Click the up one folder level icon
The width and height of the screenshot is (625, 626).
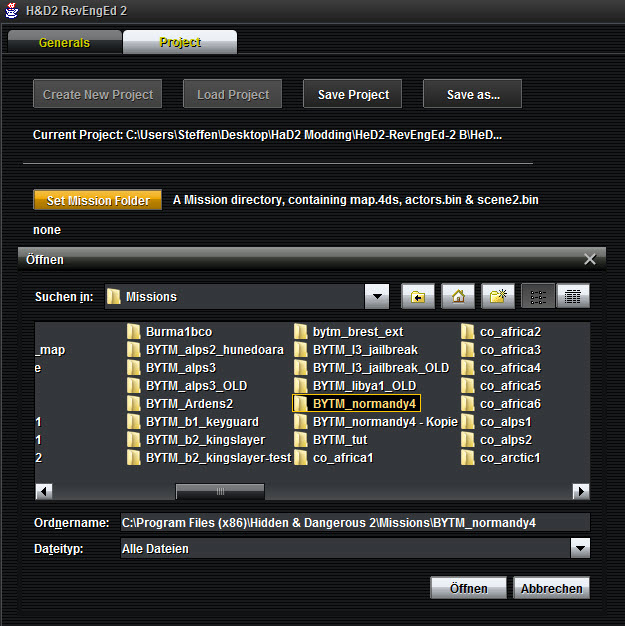(417, 296)
